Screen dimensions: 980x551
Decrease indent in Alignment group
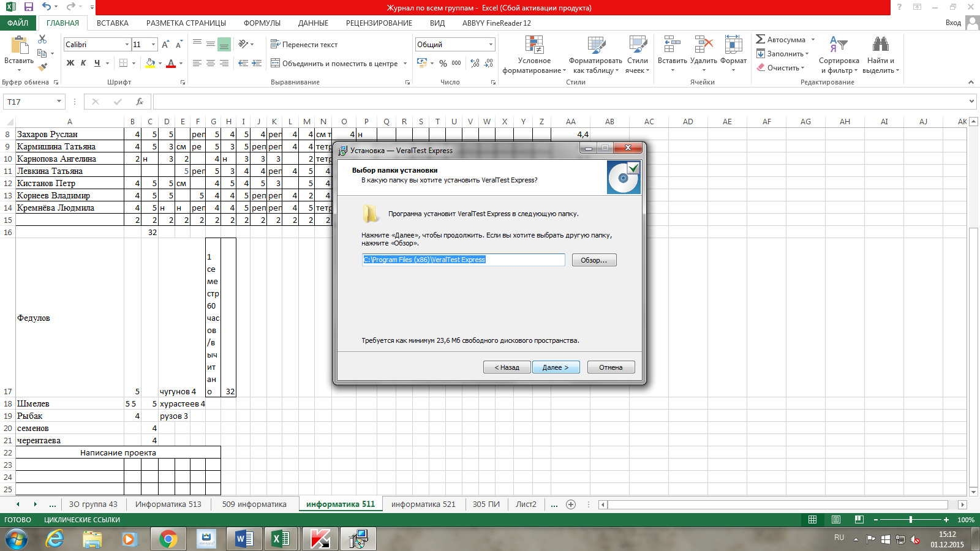pos(243,63)
